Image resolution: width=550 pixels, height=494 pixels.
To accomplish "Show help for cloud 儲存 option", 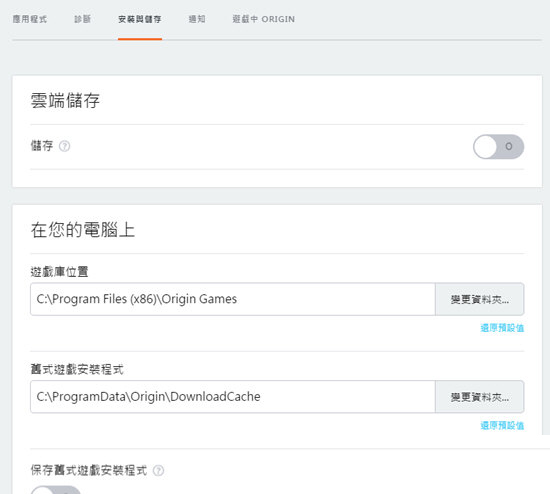I will (x=65, y=146).
